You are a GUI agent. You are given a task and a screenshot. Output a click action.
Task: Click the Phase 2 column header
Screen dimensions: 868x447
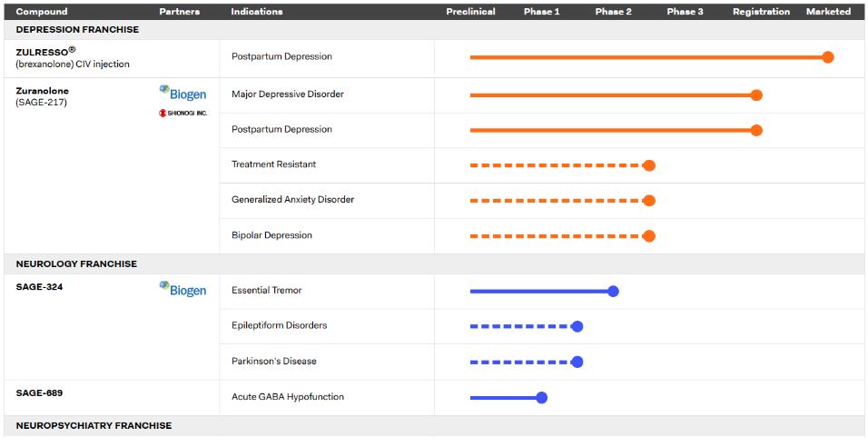(x=614, y=12)
